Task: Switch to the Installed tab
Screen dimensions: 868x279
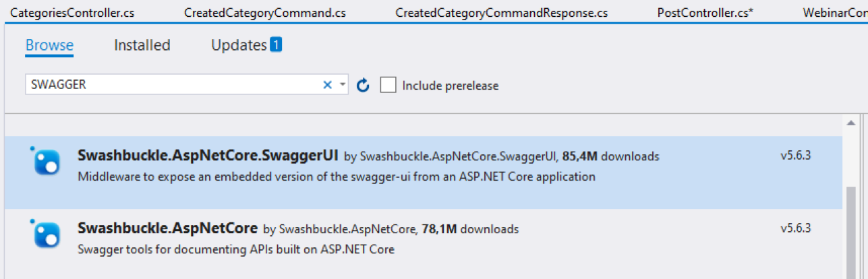Action: pos(142,45)
